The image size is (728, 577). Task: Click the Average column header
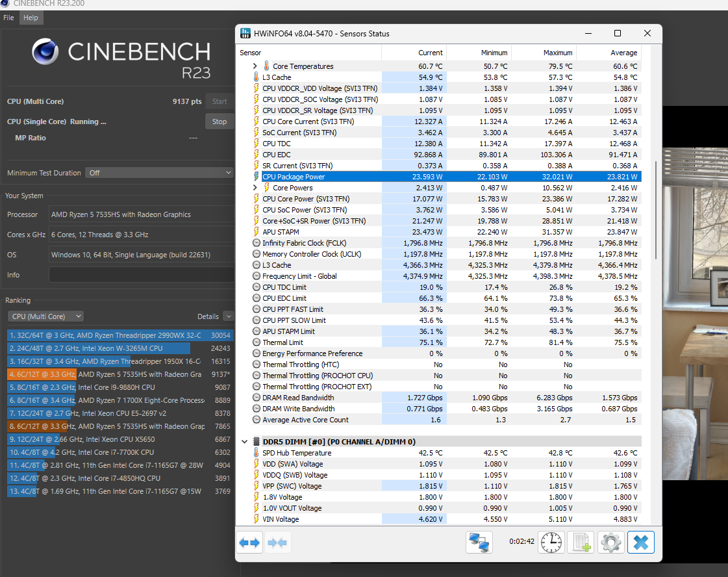(609, 53)
